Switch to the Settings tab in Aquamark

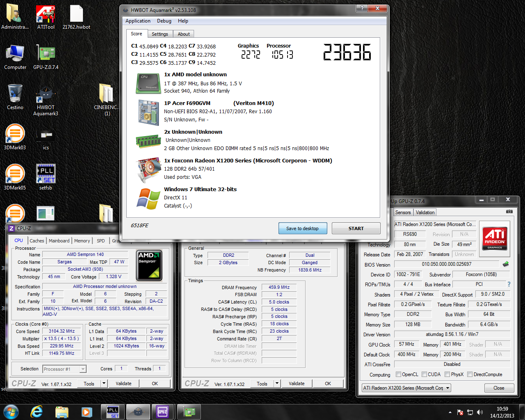pos(160,34)
